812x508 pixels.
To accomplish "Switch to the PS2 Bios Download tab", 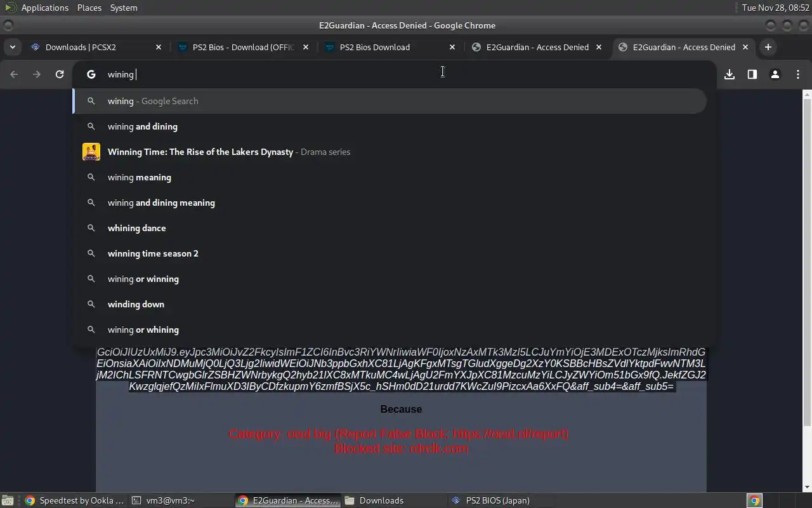I will coord(389,47).
